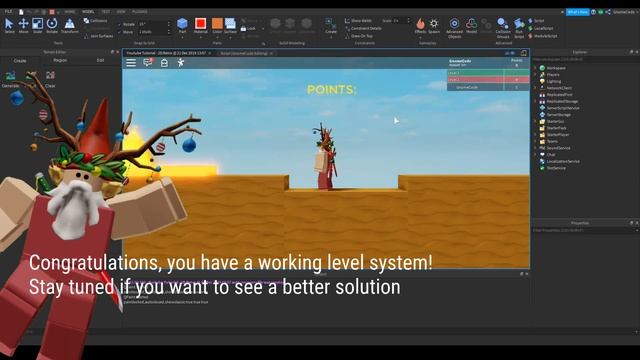
Task: Expand the Workspace node in Explorer
Action: (x=536, y=68)
